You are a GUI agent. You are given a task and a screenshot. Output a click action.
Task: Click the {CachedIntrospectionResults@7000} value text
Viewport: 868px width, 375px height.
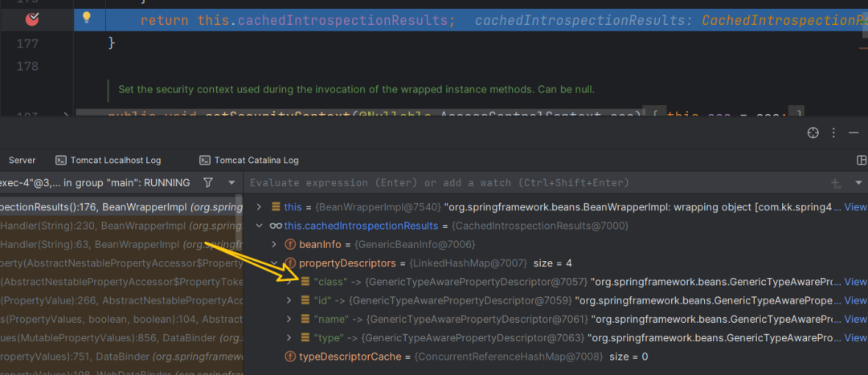tap(540, 226)
